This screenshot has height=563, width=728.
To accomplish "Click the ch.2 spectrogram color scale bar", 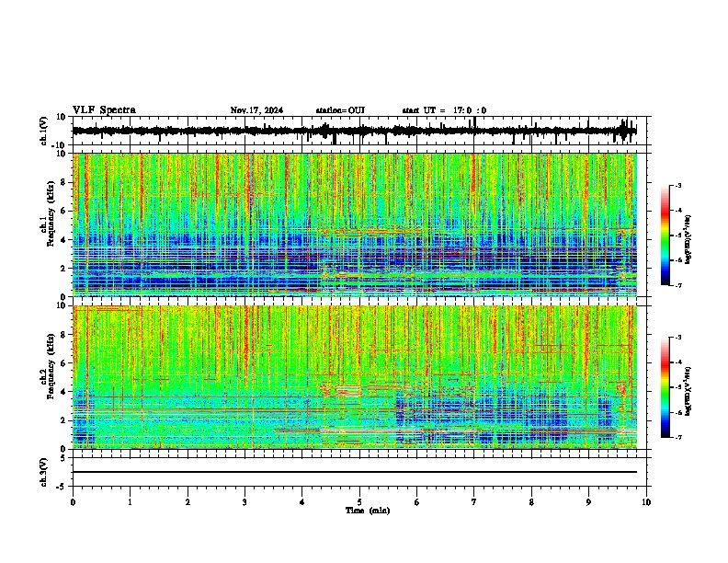I will point(665,387).
